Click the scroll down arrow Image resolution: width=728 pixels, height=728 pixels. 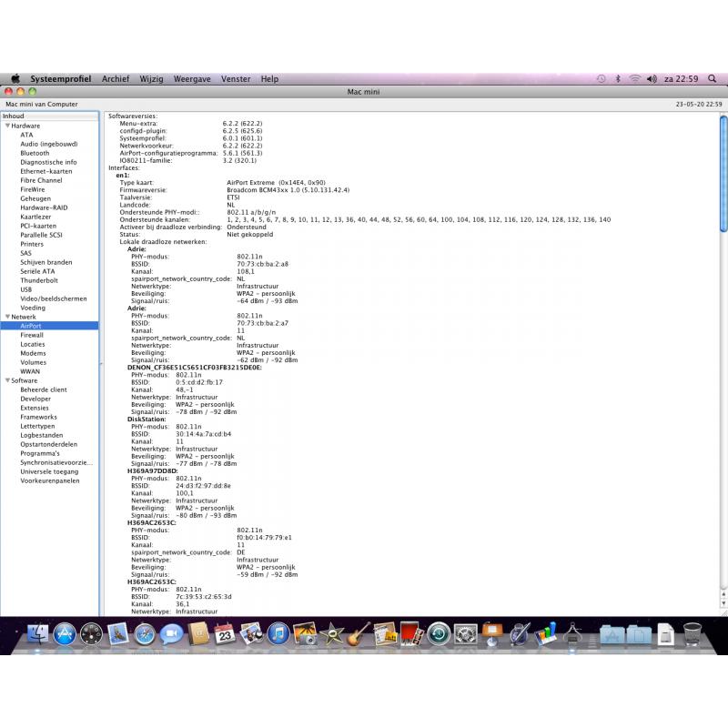(723, 603)
